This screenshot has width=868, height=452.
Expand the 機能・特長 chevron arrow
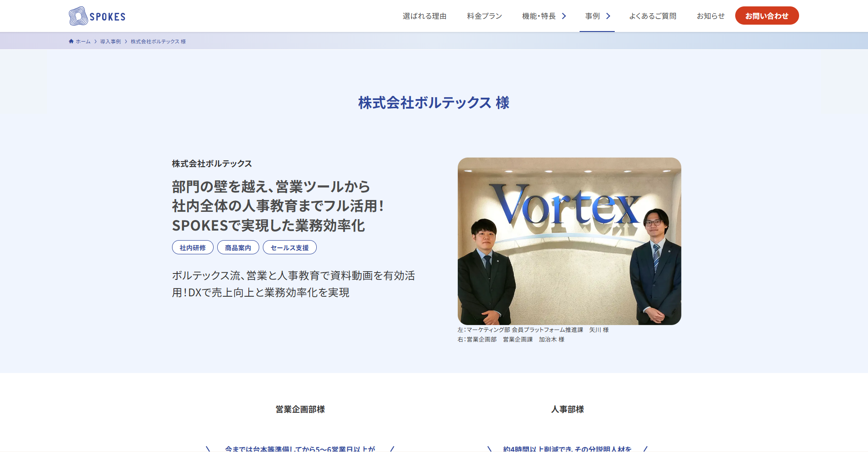click(564, 16)
